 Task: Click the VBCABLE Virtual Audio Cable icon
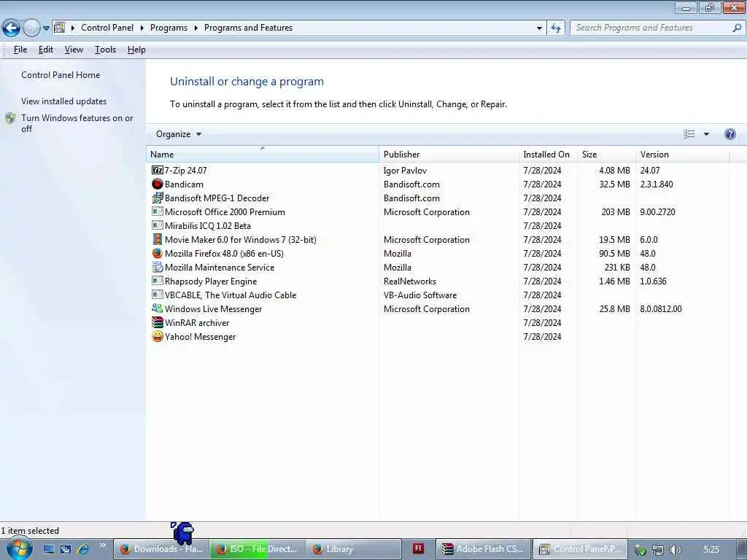158,295
